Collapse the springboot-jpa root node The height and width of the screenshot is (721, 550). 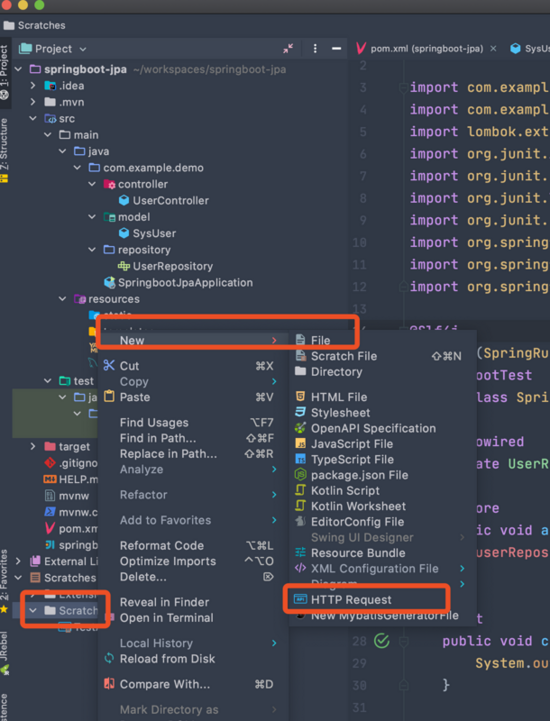coord(18,69)
